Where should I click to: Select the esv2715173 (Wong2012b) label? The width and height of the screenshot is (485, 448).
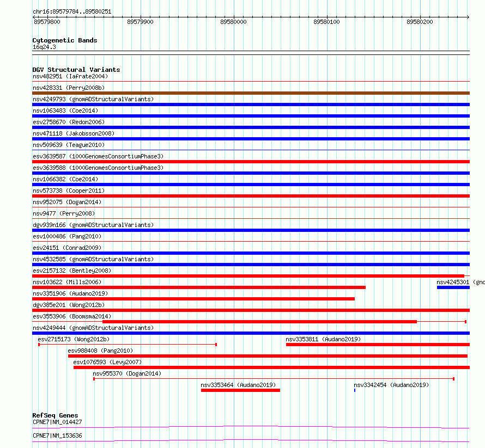tap(74, 339)
